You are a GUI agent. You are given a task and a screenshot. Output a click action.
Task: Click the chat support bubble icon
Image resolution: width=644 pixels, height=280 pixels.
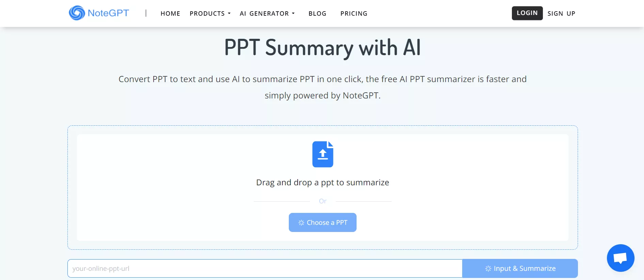tap(621, 258)
